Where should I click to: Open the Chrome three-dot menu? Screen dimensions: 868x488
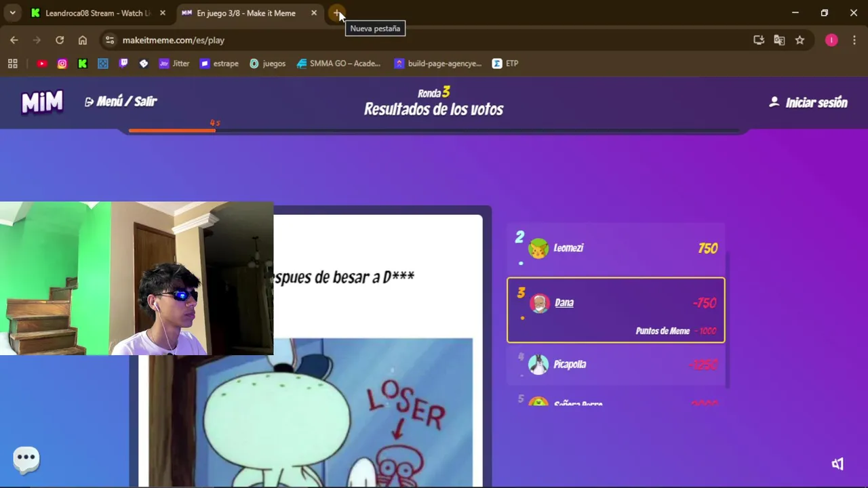click(x=854, y=40)
